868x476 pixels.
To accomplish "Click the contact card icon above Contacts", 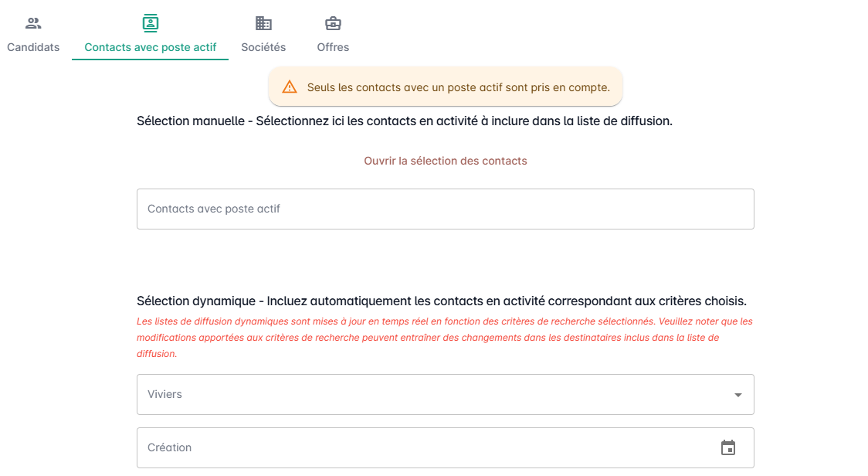I will [x=151, y=23].
